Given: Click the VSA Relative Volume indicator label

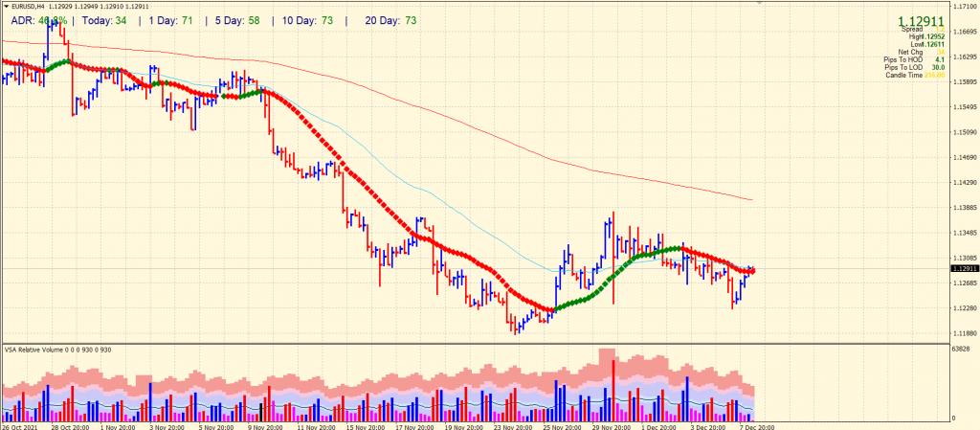Looking at the screenshot, I should point(58,350).
